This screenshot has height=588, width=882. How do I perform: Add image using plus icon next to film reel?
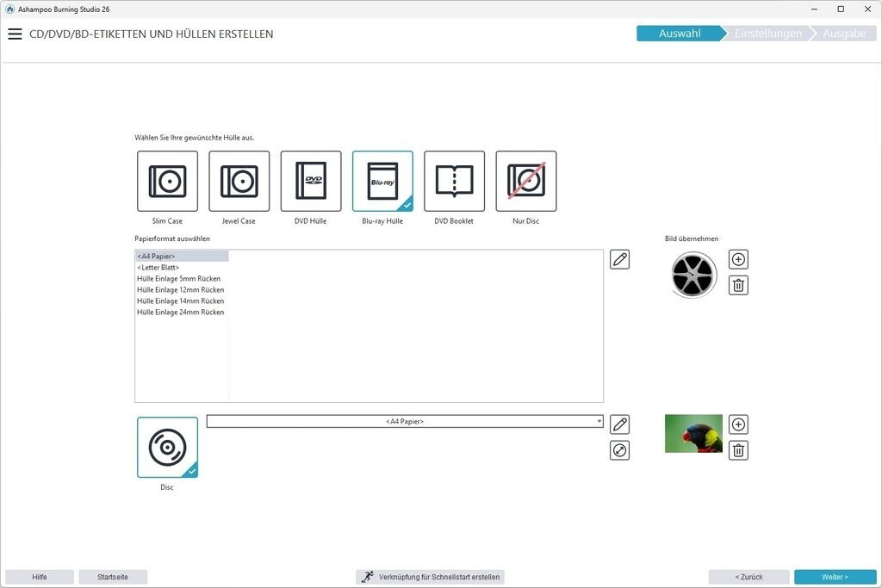coord(738,259)
